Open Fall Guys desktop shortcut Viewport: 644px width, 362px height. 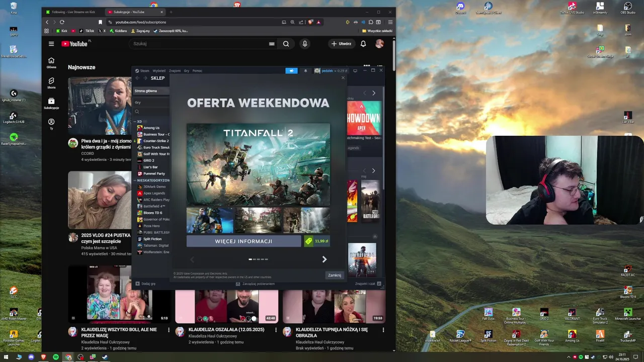pos(488,315)
